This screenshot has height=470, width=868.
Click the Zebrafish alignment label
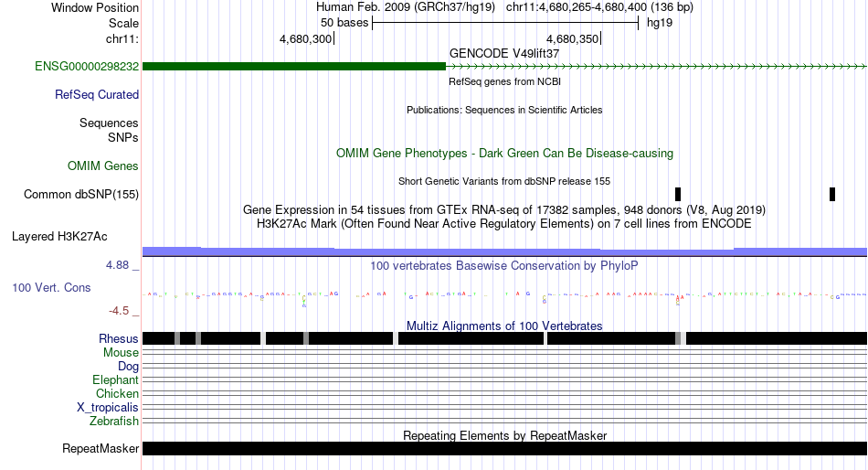tap(114, 422)
